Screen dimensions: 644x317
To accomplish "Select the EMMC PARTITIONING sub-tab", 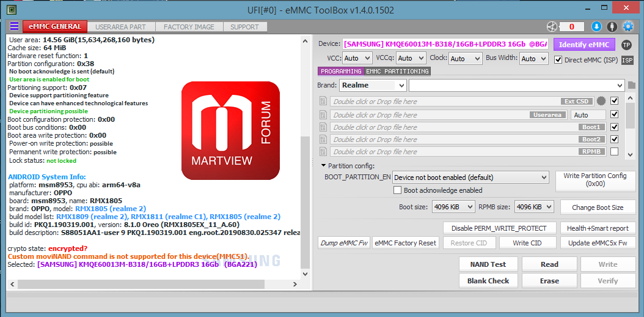I will click(397, 71).
